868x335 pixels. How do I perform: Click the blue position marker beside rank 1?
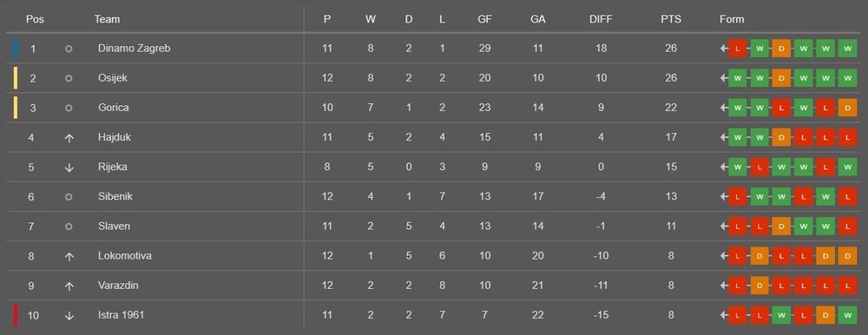[x=16, y=49]
